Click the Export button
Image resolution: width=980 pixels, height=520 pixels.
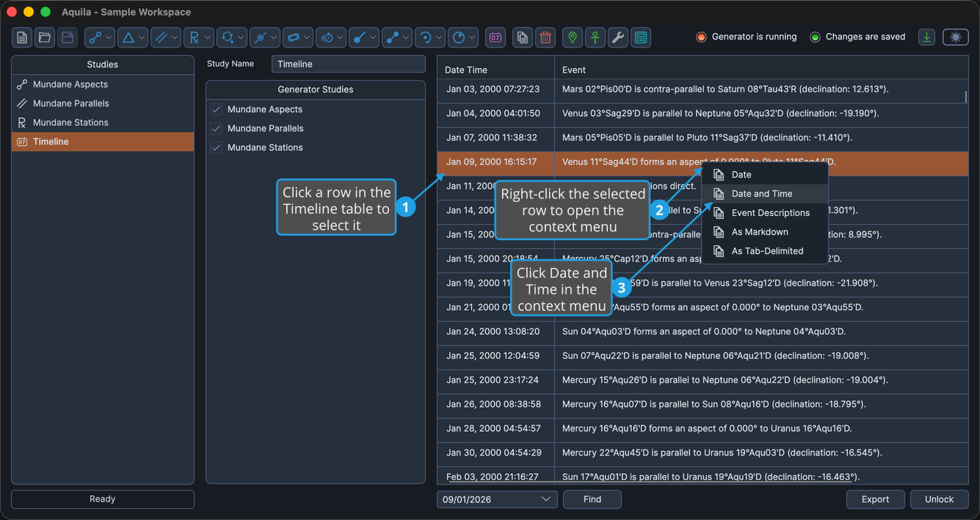(875, 499)
